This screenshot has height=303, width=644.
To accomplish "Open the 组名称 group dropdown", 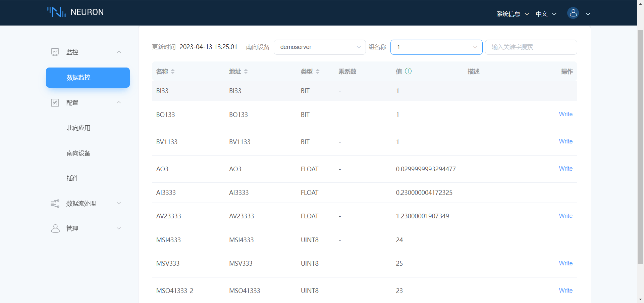I will click(x=436, y=47).
